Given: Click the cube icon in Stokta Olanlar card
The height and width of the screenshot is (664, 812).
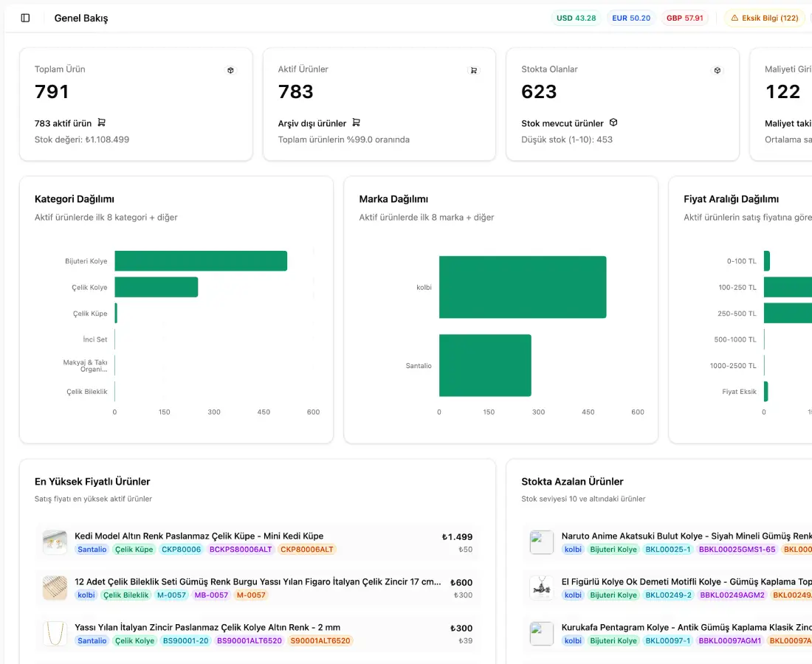Looking at the screenshot, I should click(x=718, y=70).
